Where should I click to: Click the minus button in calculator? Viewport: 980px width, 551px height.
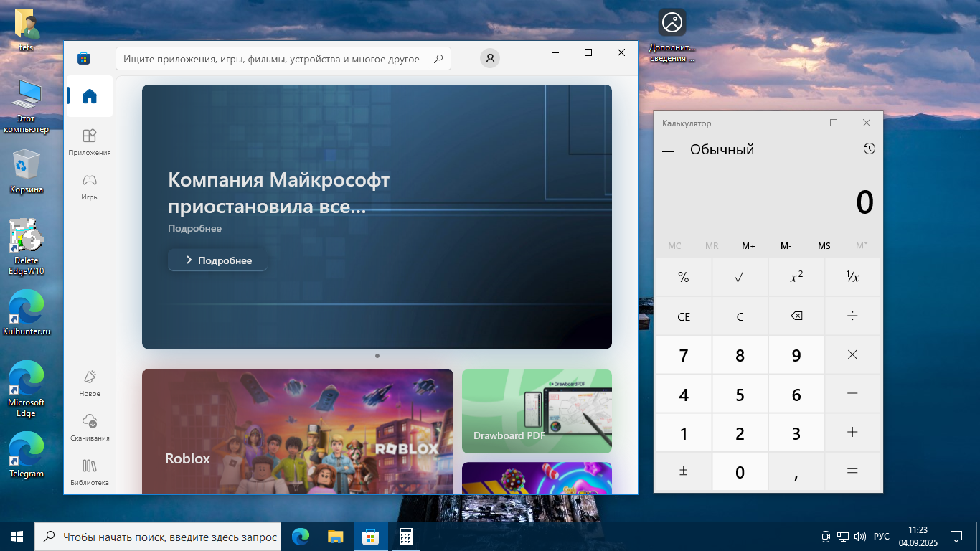click(852, 393)
